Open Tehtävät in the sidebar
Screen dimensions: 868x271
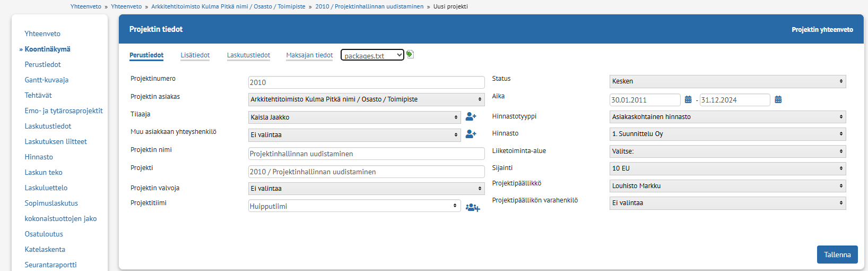[38, 95]
